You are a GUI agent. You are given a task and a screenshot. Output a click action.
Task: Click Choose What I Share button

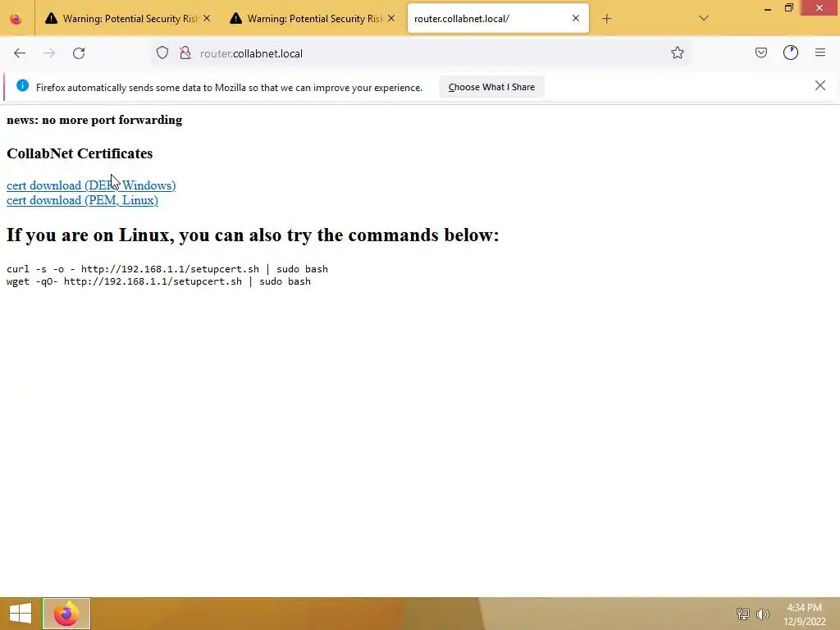tap(492, 87)
